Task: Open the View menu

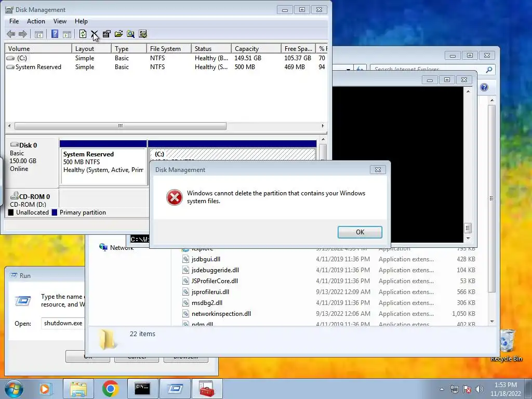Action: 60,21
